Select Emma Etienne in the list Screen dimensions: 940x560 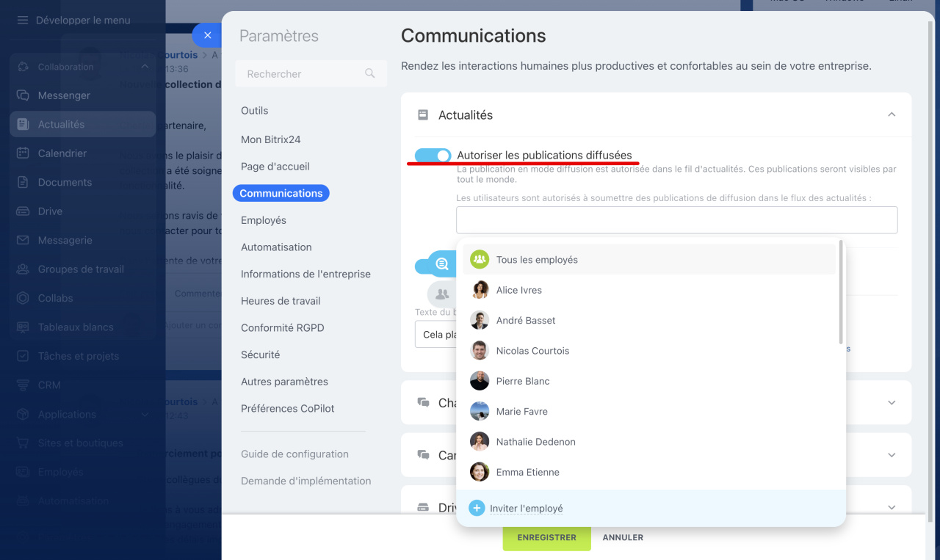pyautogui.click(x=649, y=472)
